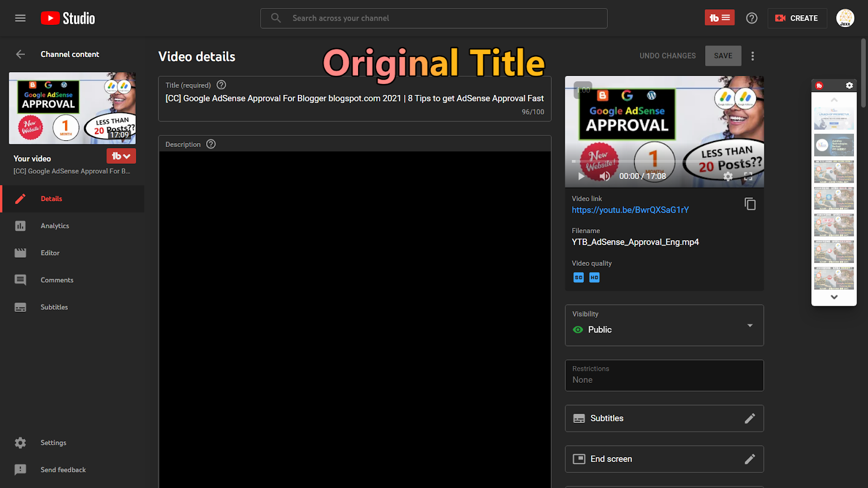
Task: Open video player settings gear
Action: [728, 176]
